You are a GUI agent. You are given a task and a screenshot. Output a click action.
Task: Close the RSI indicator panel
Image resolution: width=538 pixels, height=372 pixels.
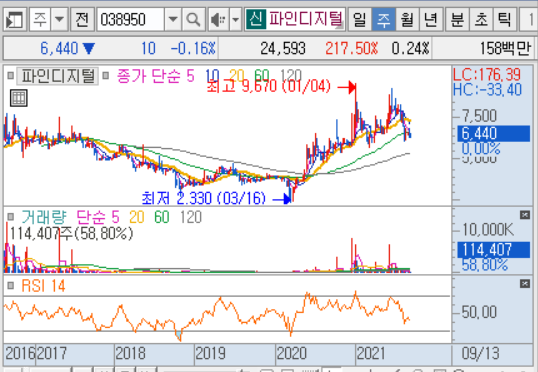pyautogui.click(x=525, y=283)
